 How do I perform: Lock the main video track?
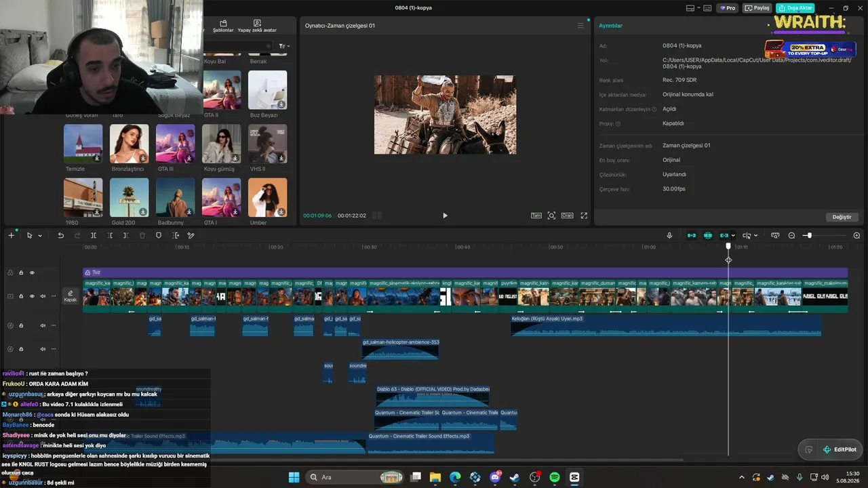pyautogui.click(x=21, y=296)
